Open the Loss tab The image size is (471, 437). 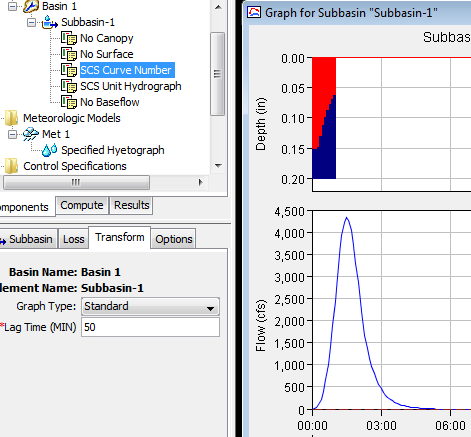pyautogui.click(x=74, y=239)
